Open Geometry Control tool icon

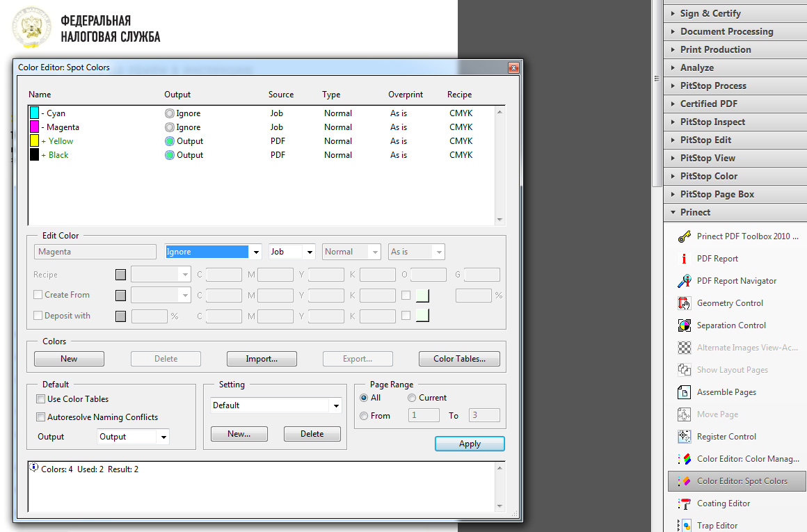pyautogui.click(x=684, y=303)
